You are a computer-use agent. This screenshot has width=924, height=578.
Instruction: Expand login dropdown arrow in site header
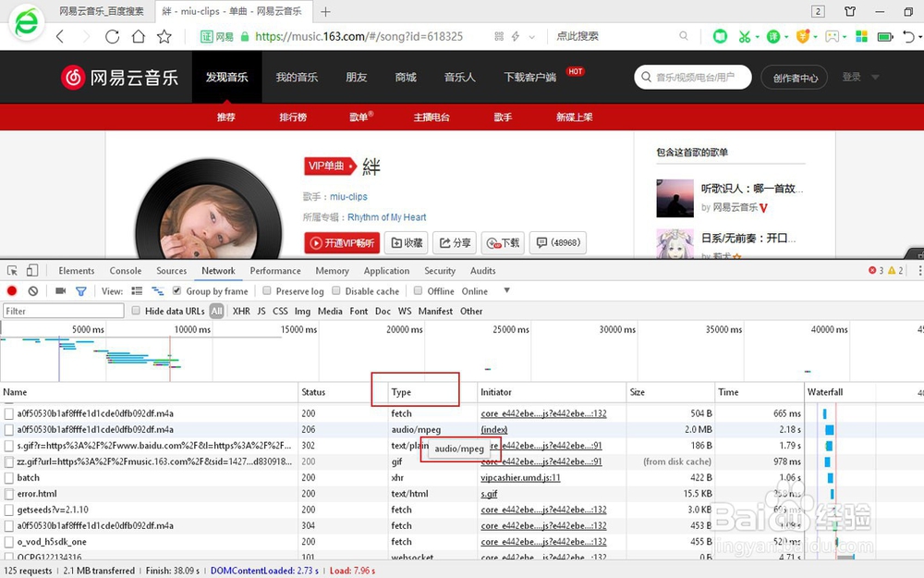coord(875,78)
